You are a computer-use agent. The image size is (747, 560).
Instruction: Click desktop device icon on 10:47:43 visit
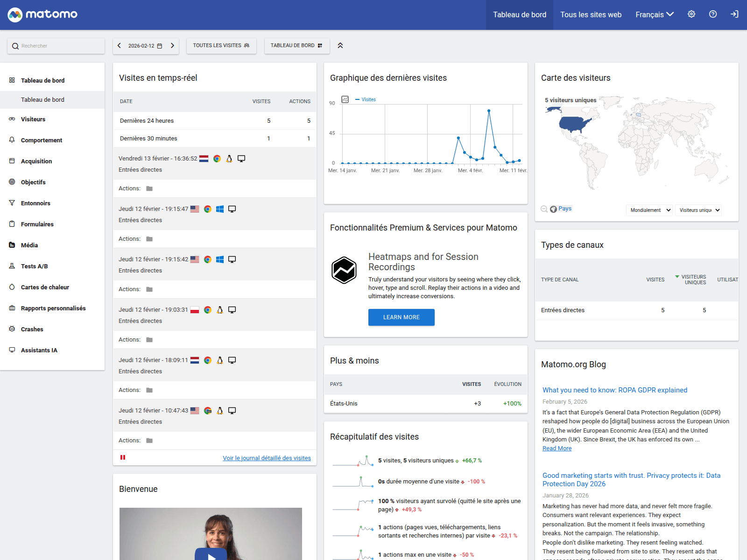(232, 411)
